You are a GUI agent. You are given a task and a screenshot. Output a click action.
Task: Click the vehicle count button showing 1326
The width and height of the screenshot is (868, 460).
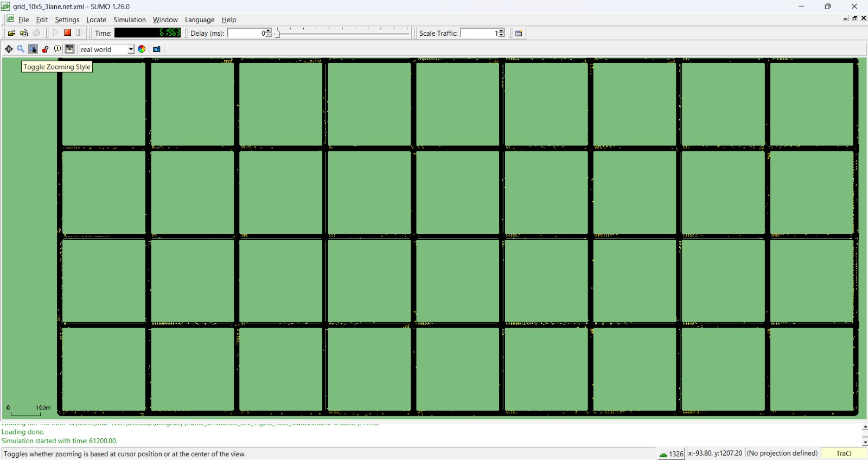671,453
